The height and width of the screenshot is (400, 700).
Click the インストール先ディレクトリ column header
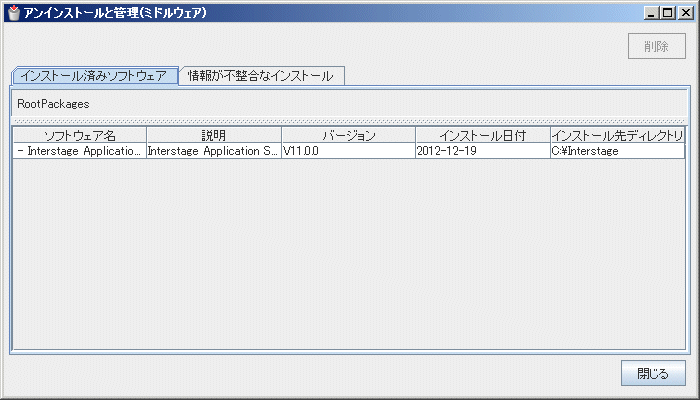click(617, 135)
